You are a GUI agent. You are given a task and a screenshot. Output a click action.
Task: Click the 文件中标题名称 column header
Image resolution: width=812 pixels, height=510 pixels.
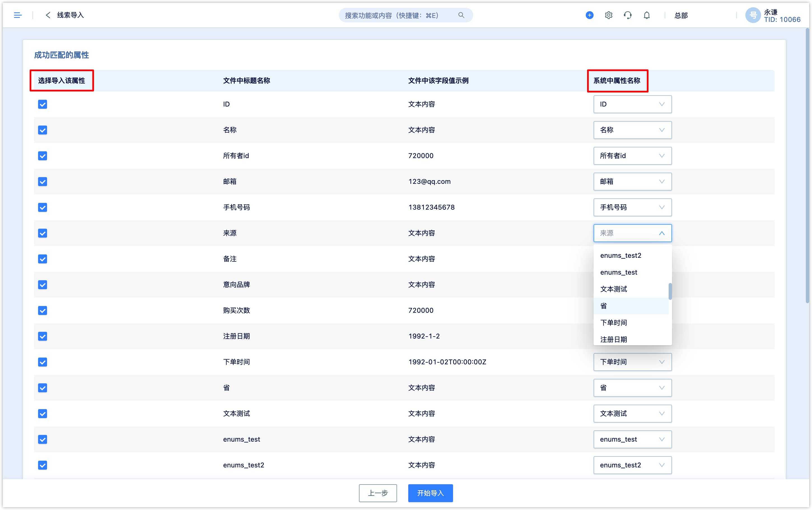pyautogui.click(x=246, y=81)
